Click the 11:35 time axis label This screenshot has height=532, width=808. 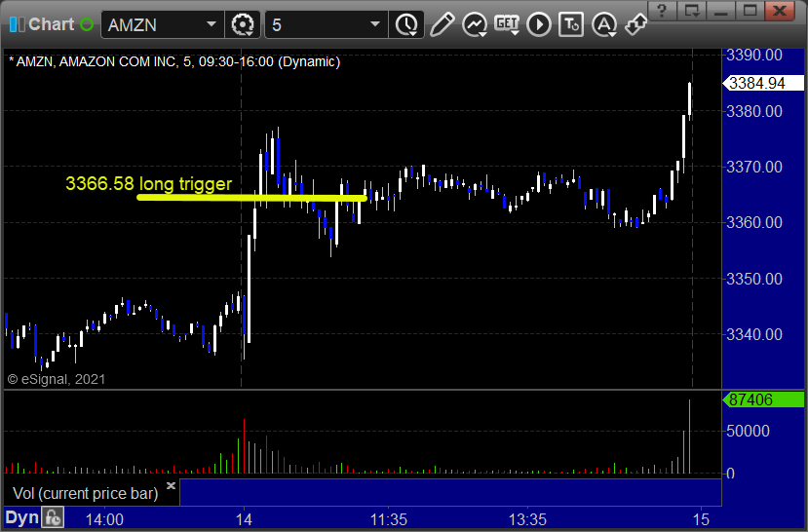389,519
